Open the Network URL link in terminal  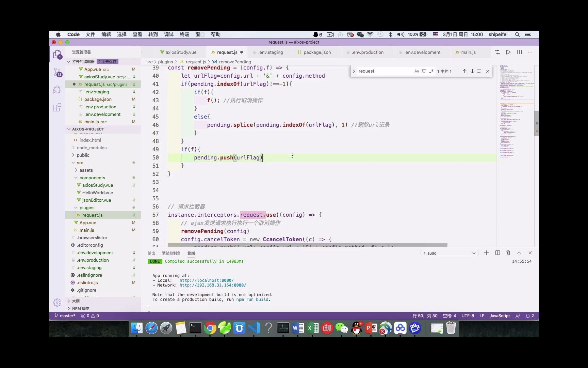click(x=213, y=285)
